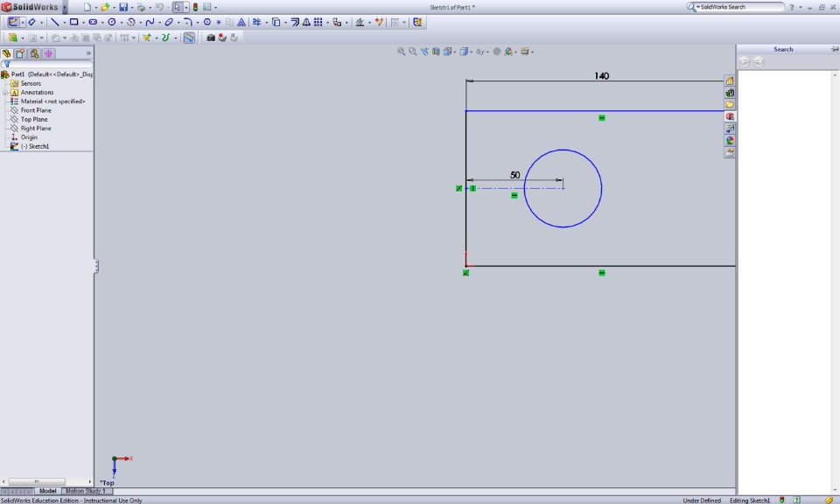This screenshot has width=840, height=504.
Task: Open the Rectangle tool dropdown arrow
Action: (84, 23)
